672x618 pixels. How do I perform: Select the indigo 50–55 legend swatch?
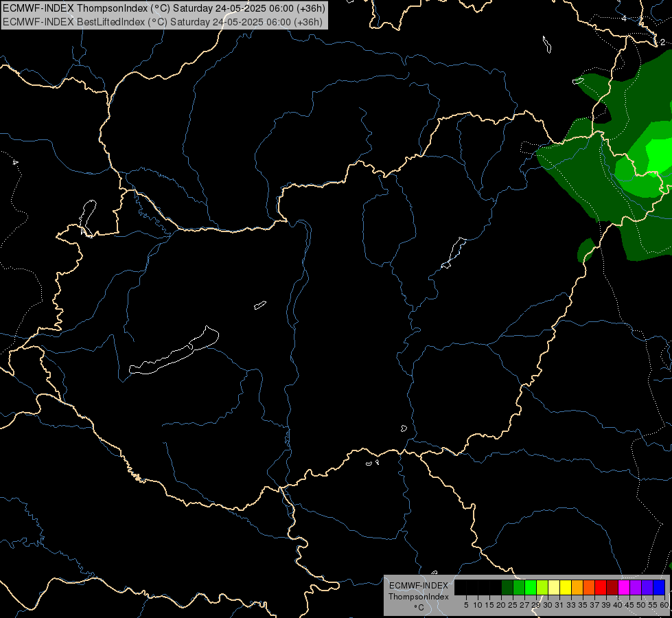pyautogui.click(x=647, y=588)
